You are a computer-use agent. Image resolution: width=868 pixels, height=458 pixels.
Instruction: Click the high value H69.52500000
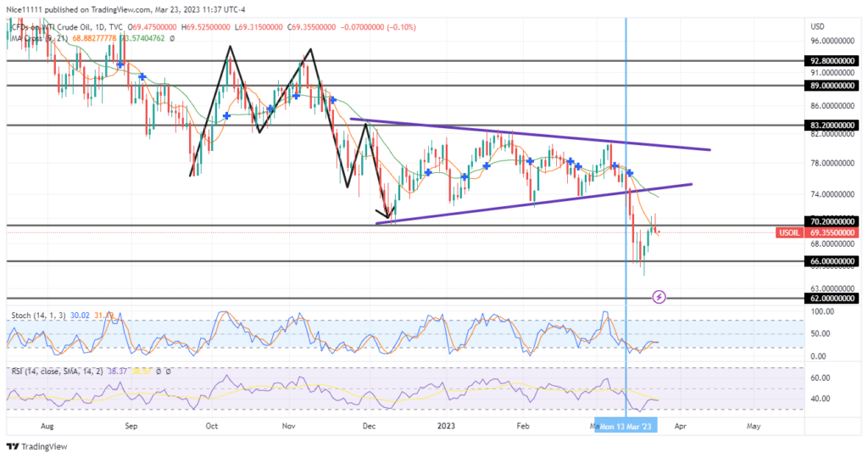pyautogui.click(x=205, y=26)
